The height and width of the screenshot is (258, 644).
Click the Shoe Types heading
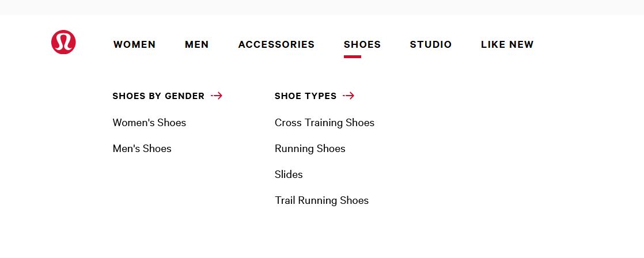305,96
